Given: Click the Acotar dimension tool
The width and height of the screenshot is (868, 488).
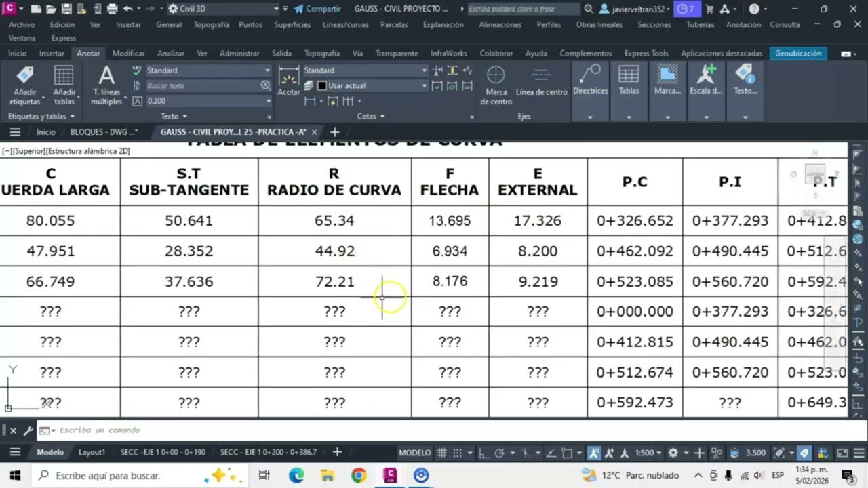Looking at the screenshot, I should click(289, 82).
